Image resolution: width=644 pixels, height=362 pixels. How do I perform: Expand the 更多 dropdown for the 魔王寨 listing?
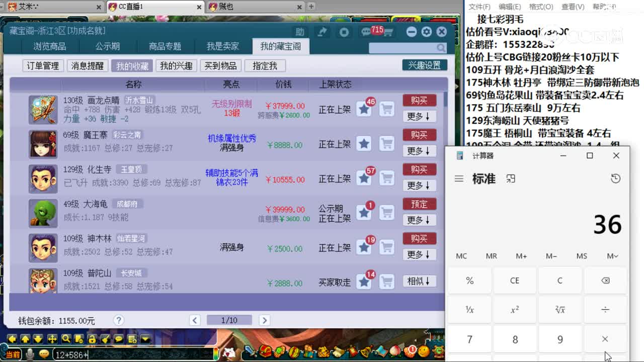[419, 151]
